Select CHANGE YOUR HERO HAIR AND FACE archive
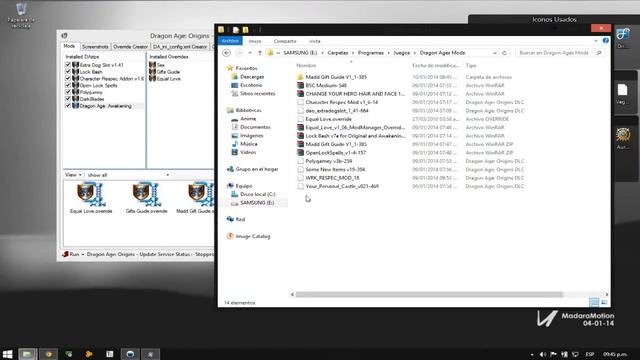The image size is (640, 360). (355, 94)
